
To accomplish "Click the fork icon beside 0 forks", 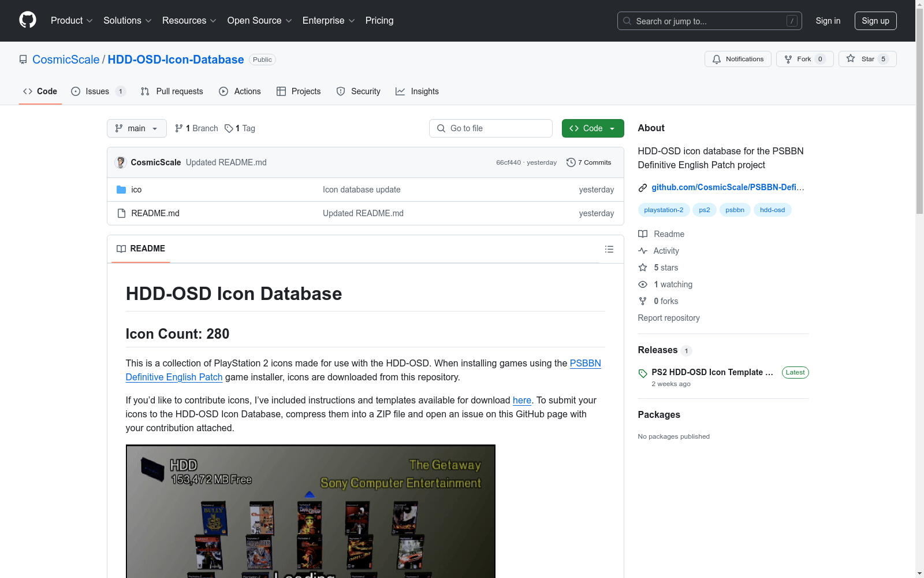I will tap(643, 301).
